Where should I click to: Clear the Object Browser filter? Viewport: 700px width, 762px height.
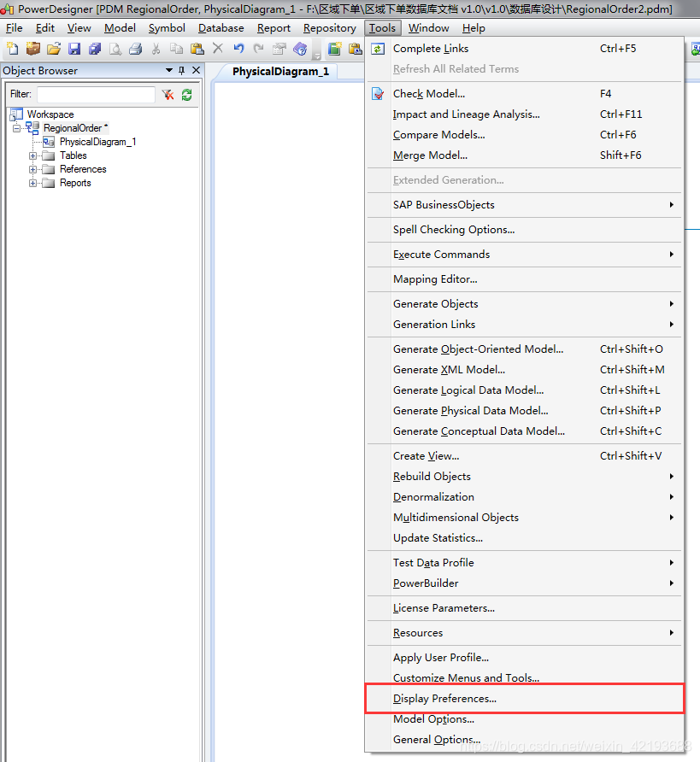coord(168,95)
